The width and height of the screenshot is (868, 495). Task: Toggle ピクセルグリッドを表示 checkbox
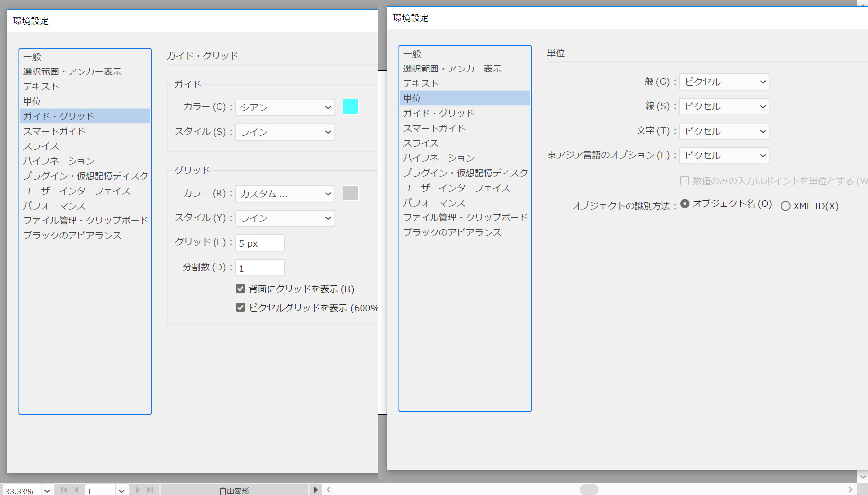pos(241,308)
